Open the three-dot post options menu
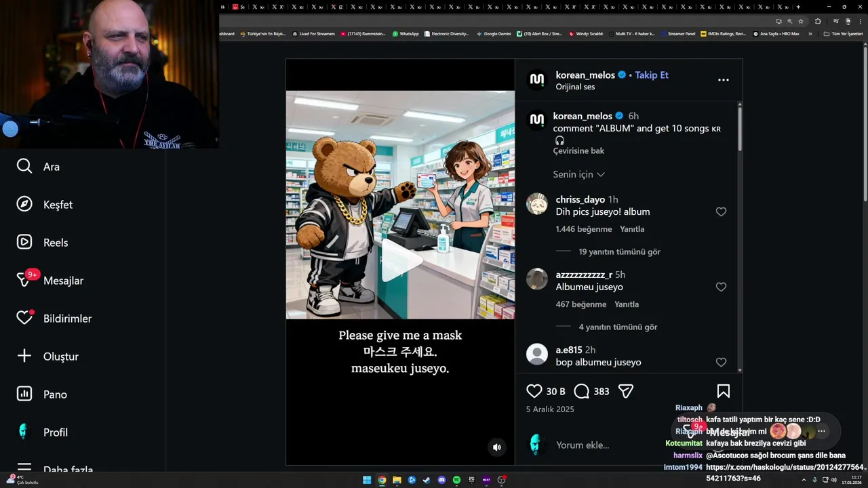Image resolution: width=868 pixels, height=488 pixels. click(724, 80)
